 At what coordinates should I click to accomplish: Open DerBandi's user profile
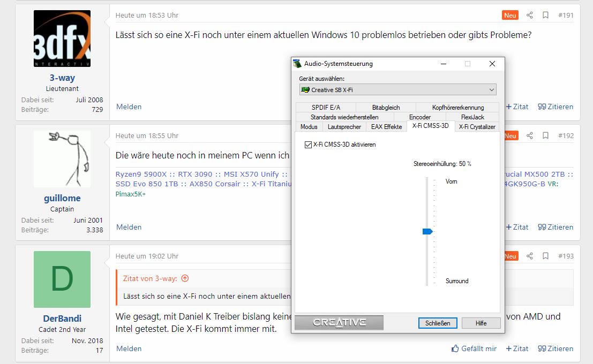click(x=62, y=318)
